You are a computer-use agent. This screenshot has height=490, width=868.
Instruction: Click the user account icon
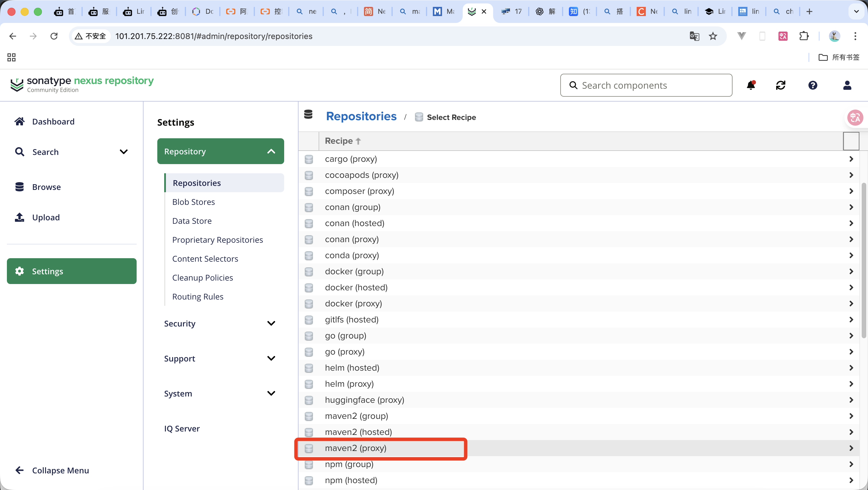pyautogui.click(x=847, y=85)
